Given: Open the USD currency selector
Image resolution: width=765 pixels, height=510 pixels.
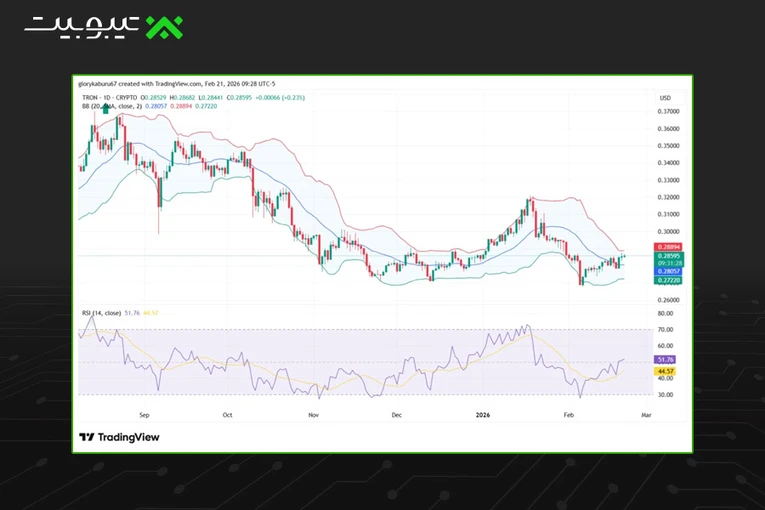Looking at the screenshot, I should point(665,98).
